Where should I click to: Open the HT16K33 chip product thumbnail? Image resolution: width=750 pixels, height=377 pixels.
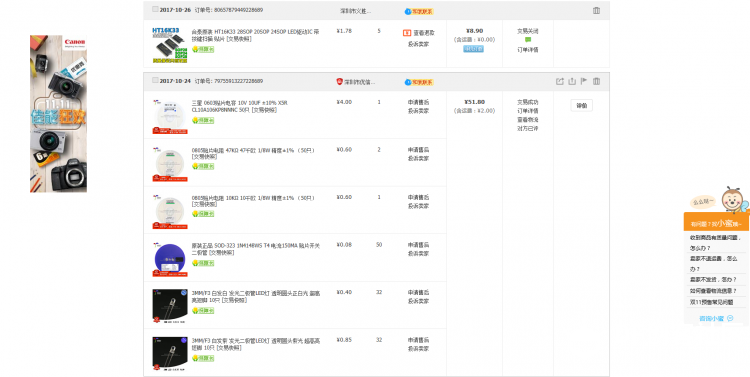(x=170, y=45)
